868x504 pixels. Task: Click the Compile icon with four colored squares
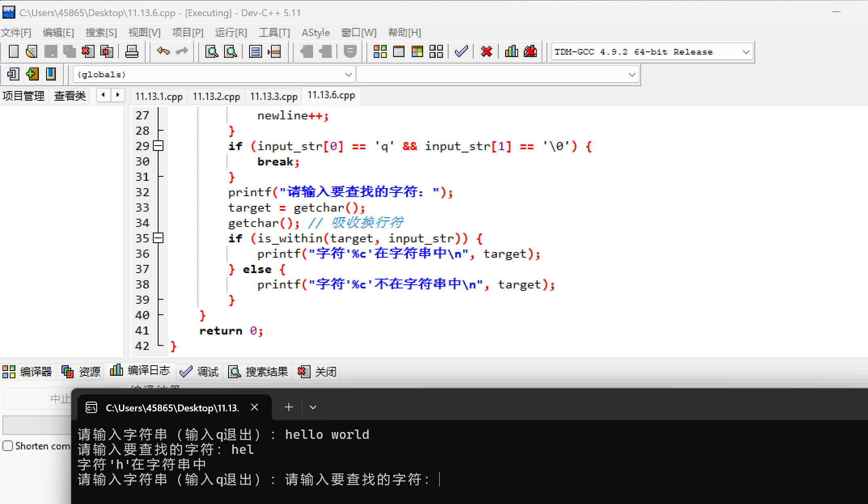(x=380, y=51)
